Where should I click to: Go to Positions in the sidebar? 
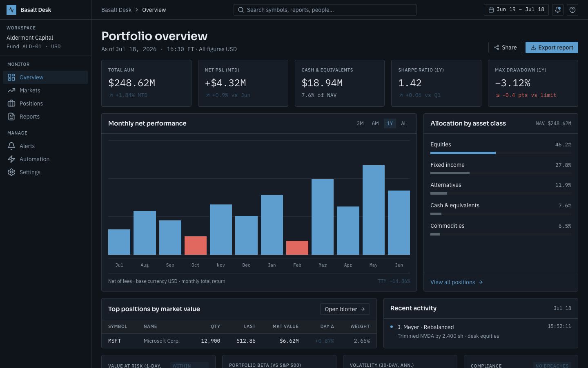coord(46,103)
